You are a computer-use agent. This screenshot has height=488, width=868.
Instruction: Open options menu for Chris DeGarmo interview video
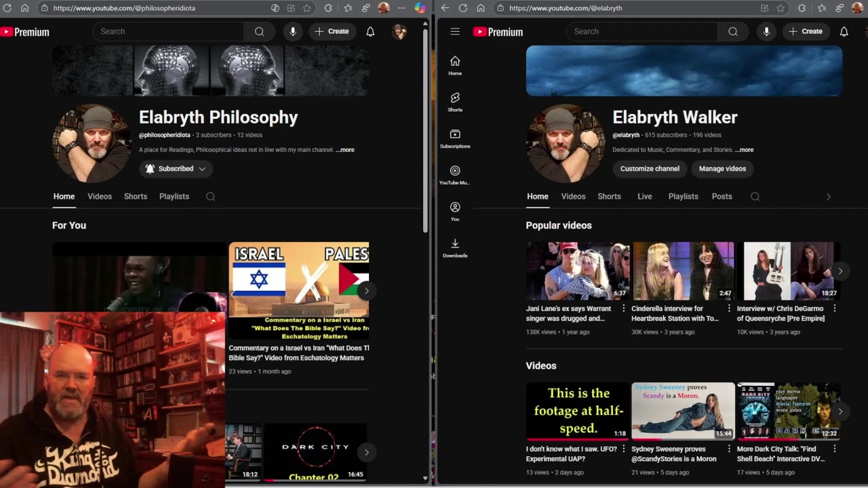point(834,308)
